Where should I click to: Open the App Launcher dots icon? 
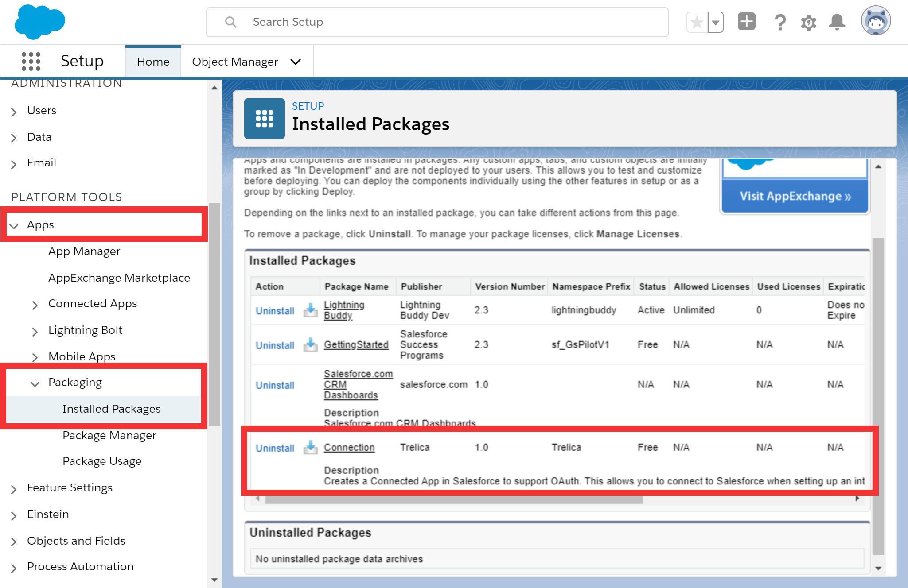[x=31, y=61]
